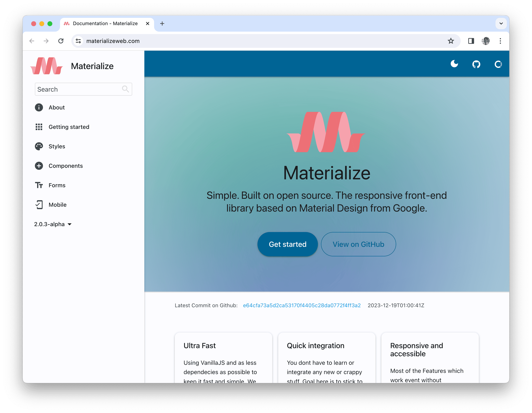Click the About info icon in sidebar

click(x=39, y=107)
